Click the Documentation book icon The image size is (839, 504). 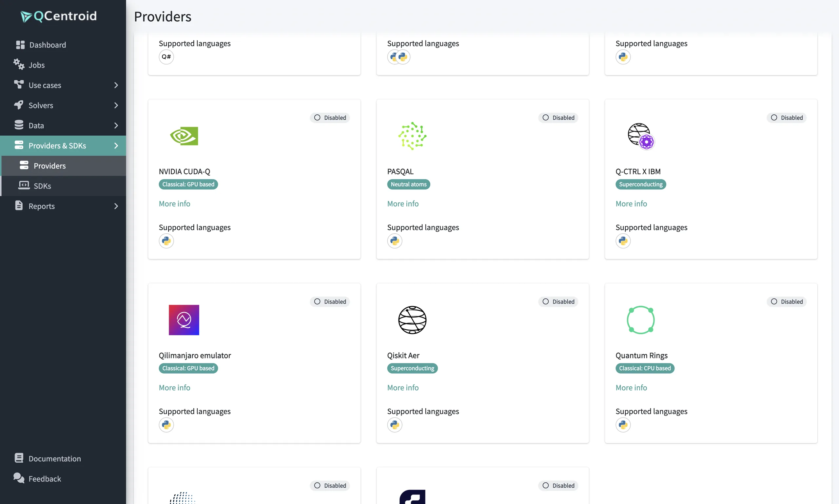click(x=19, y=458)
